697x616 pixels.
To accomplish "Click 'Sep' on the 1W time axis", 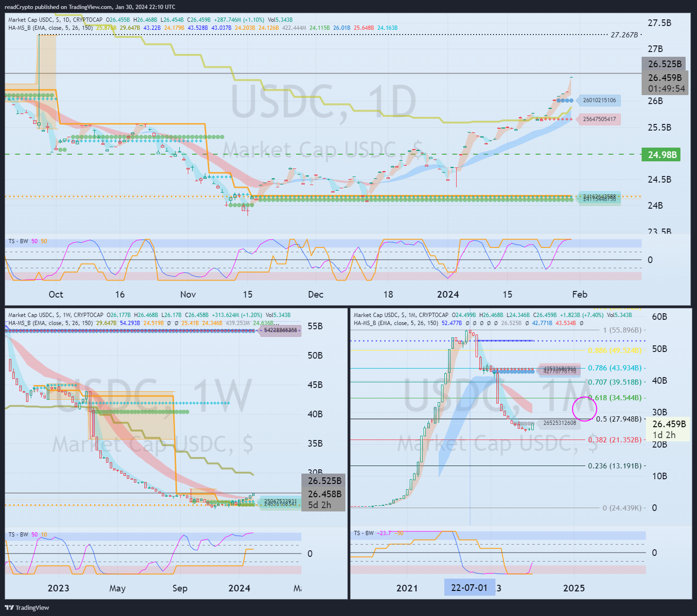I will (180, 588).
